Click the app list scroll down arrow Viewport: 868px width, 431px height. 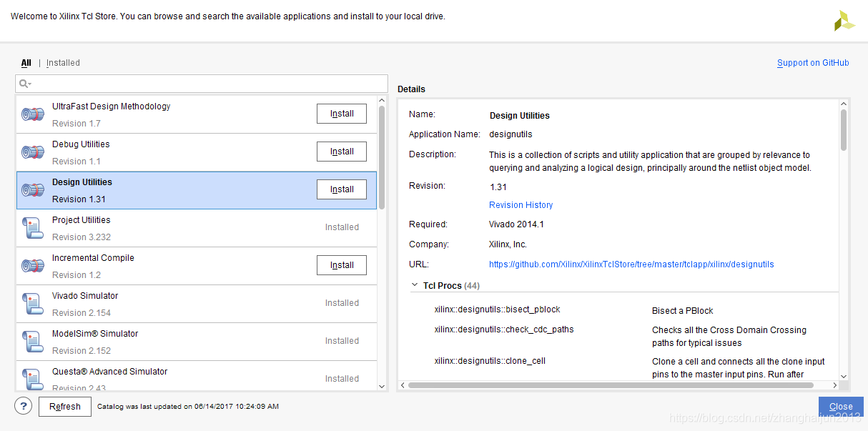click(x=382, y=386)
